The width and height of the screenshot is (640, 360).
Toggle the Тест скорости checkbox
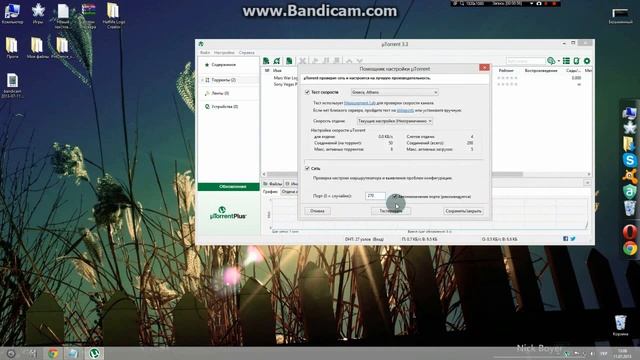click(307, 92)
